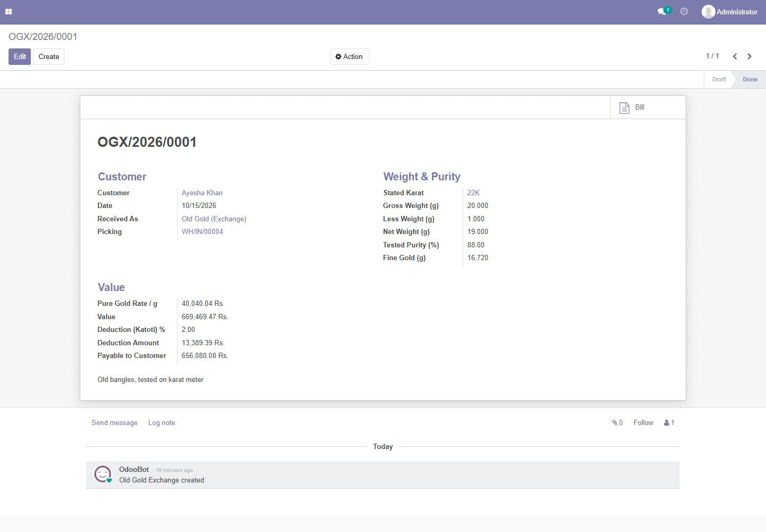
Task: Go to previous record arrow
Action: [735, 56]
